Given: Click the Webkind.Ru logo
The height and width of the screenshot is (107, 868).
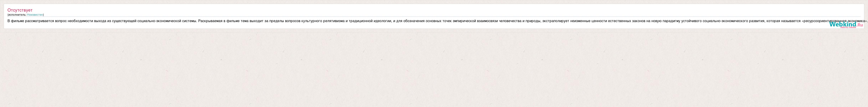Looking at the screenshot, I should click(846, 25).
